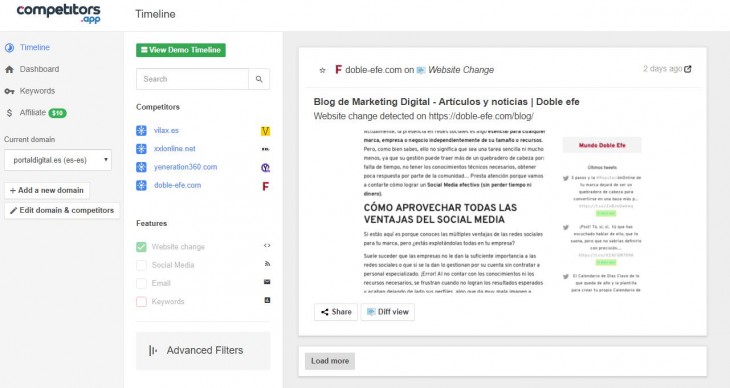
Task: Select competitor vilax.es
Action: click(166, 130)
